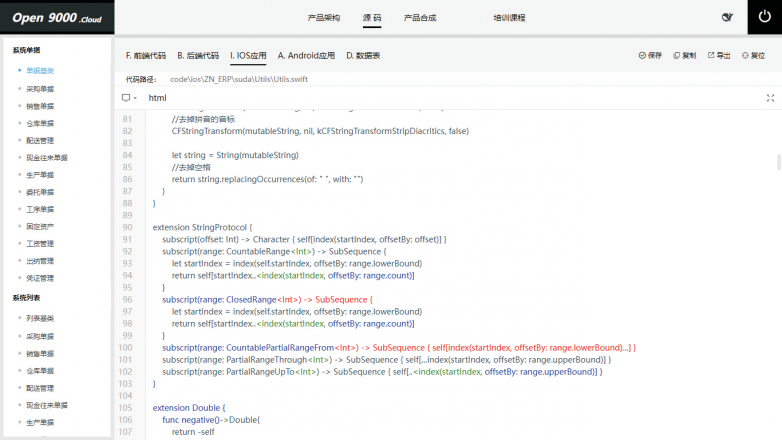Go to 培训课程 in top navigation
Screen dimensions: 782x440
(x=509, y=18)
